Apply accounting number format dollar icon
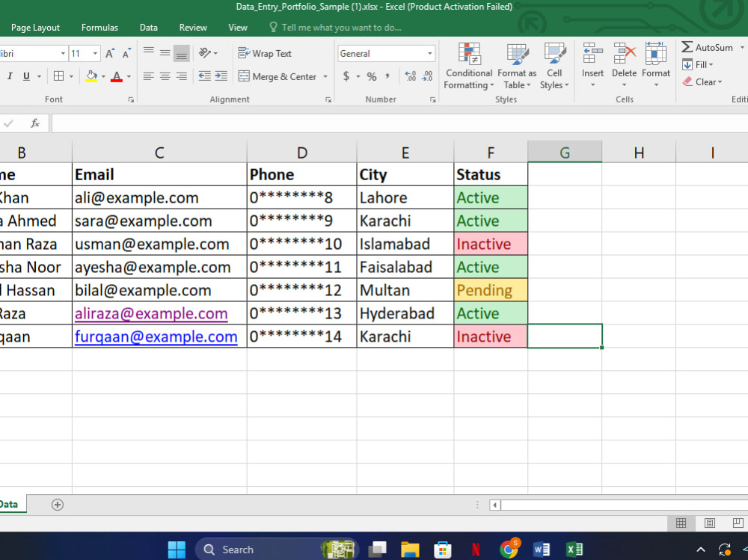 coord(346,76)
